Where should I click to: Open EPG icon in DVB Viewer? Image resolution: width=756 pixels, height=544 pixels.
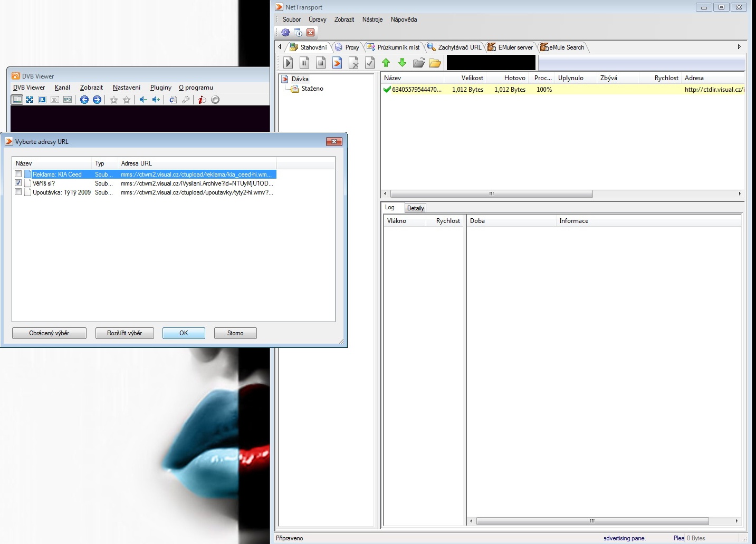pyautogui.click(x=68, y=100)
